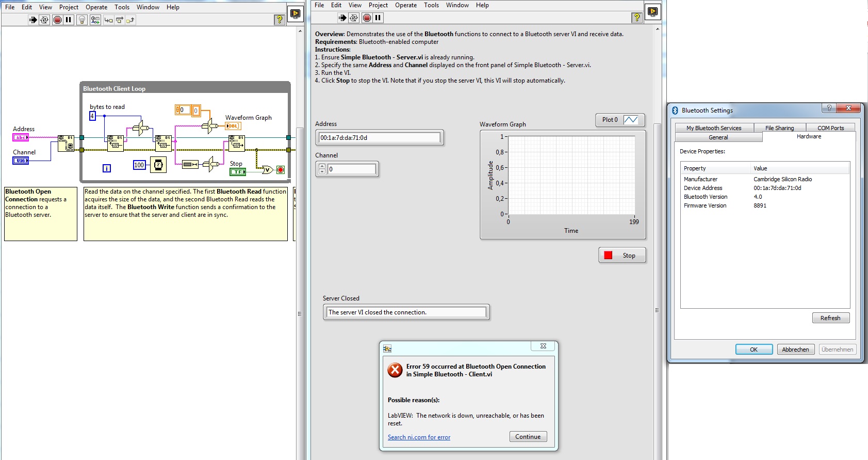This screenshot has width=868, height=460.
Task: Click the Step Over toolbar icon
Action: pos(119,20)
